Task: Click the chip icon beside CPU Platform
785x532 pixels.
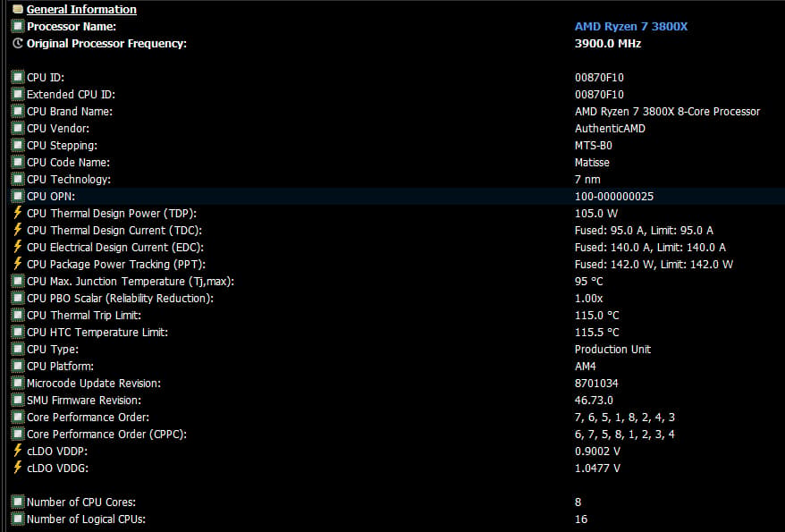Action: click(x=18, y=367)
